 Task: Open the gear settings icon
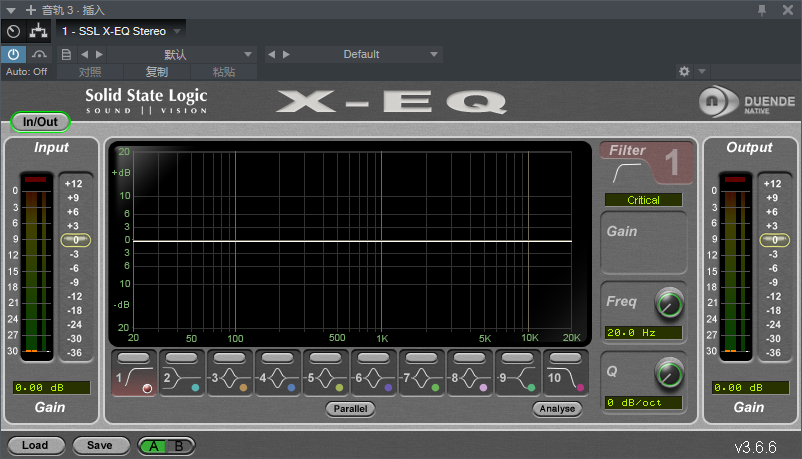click(684, 72)
